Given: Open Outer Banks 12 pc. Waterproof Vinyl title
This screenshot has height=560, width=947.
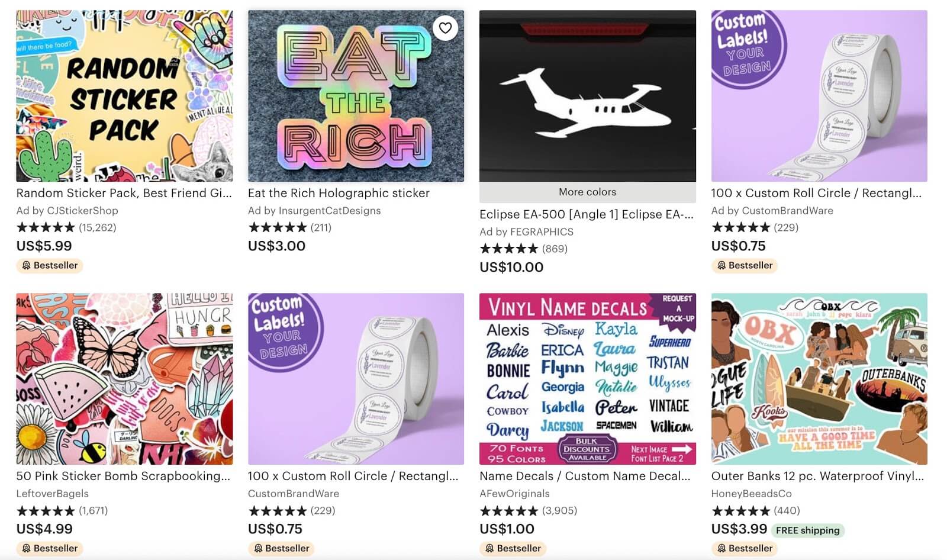Looking at the screenshot, I should click(x=817, y=476).
